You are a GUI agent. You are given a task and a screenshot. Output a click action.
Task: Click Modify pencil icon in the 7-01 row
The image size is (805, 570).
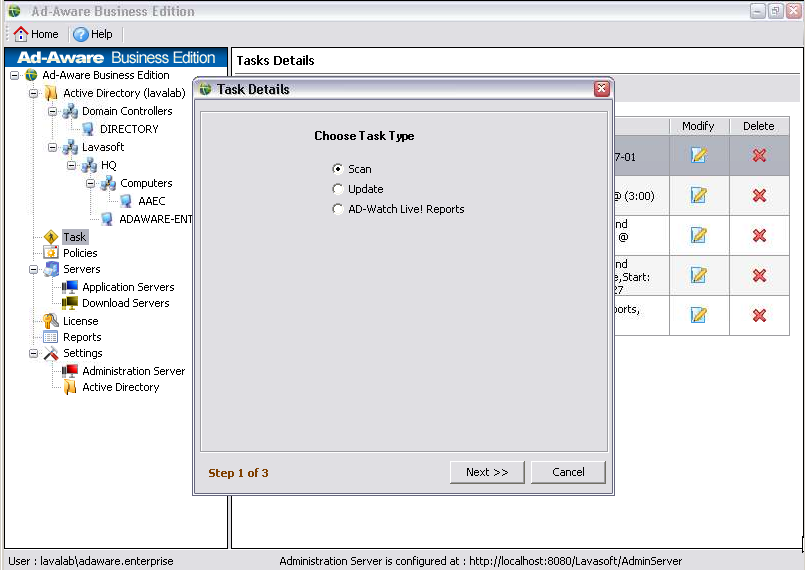tap(699, 155)
